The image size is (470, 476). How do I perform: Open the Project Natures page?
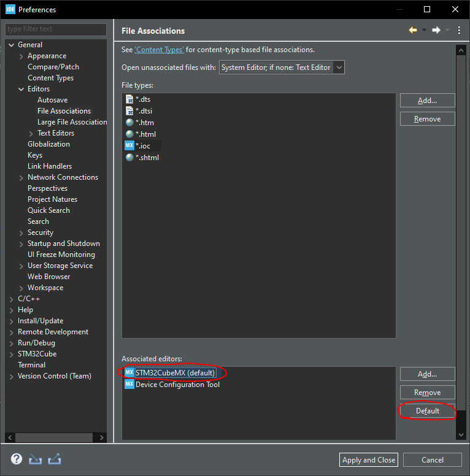[x=52, y=199]
